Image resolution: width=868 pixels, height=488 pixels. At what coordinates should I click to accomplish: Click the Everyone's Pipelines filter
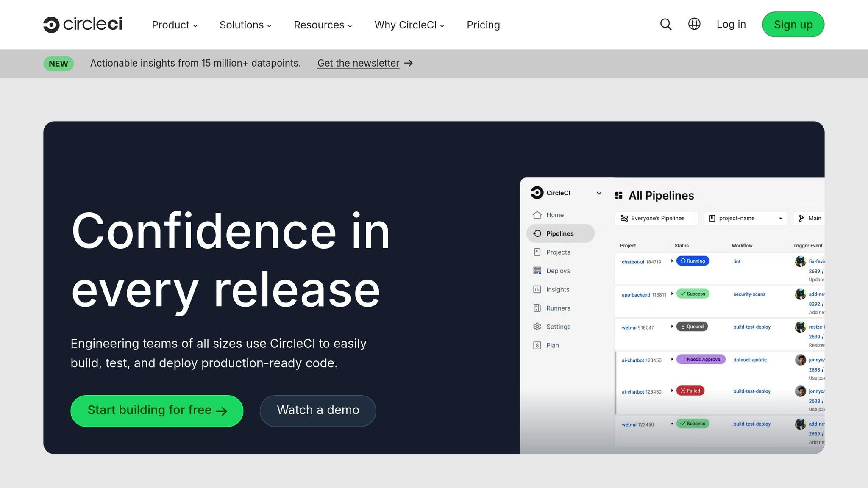coord(655,218)
